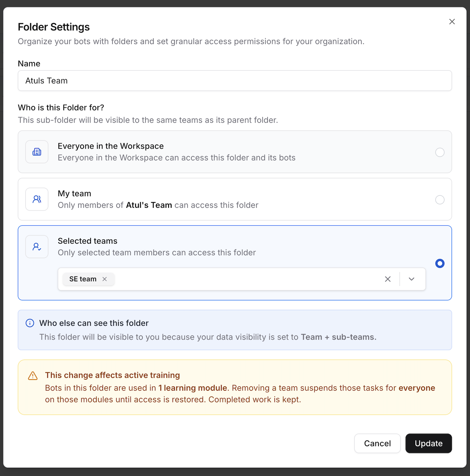Click the two-person My team icon
Image resolution: width=470 pixels, height=476 pixels.
click(x=37, y=199)
